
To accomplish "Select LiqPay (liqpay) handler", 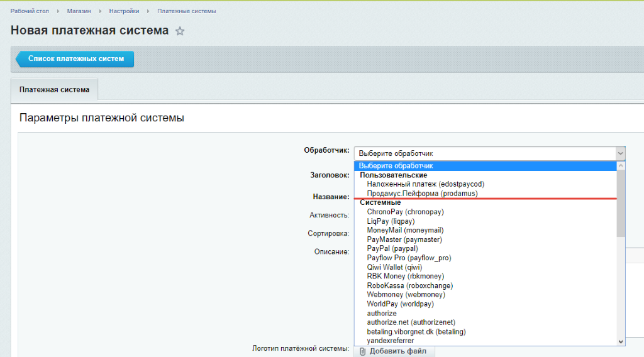I will tap(391, 221).
